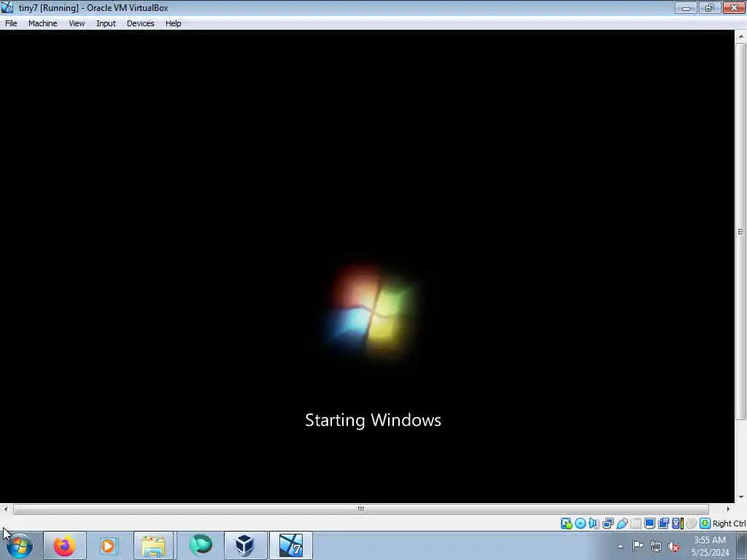Click the audio indicator in VirtualBox status bar
Image resolution: width=747 pixels, height=560 pixels.
pyautogui.click(x=593, y=524)
